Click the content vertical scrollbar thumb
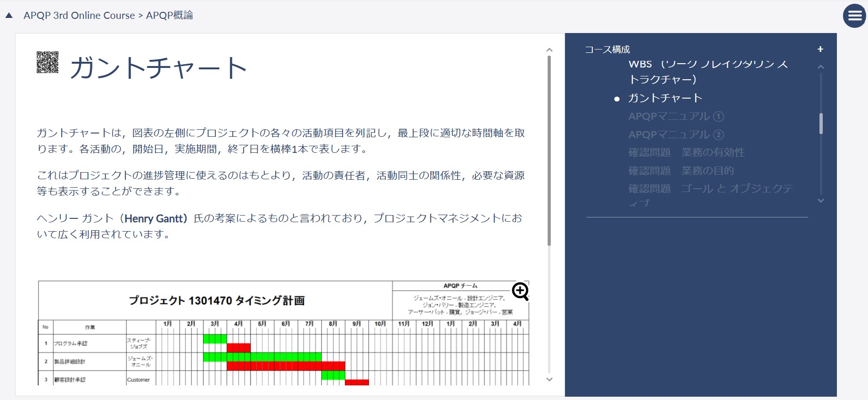Image resolution: width=868 pixels, height=400 pixels. pos(549,151)
